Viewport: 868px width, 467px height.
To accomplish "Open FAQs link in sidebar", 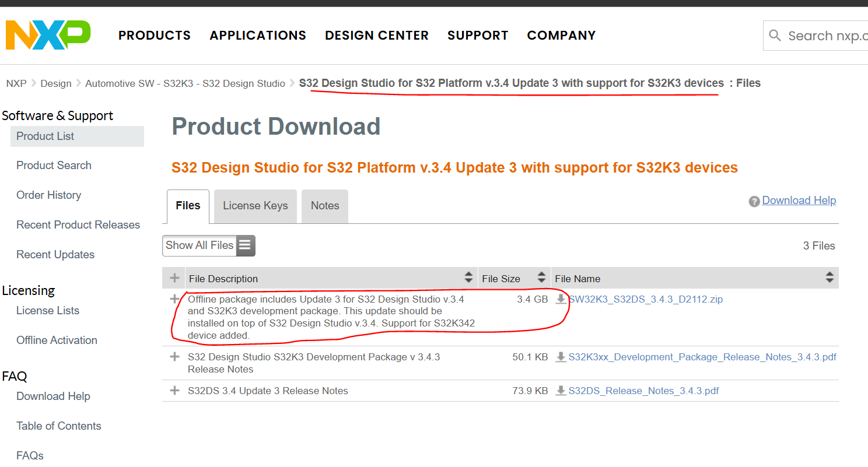I will point(30,456).
